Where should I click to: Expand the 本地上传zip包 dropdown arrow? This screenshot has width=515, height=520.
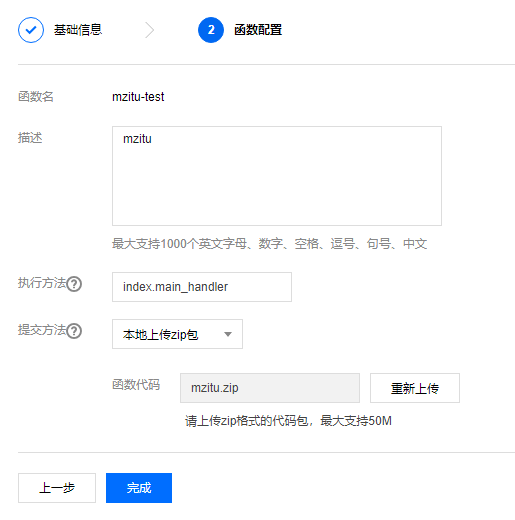(228, 334)
